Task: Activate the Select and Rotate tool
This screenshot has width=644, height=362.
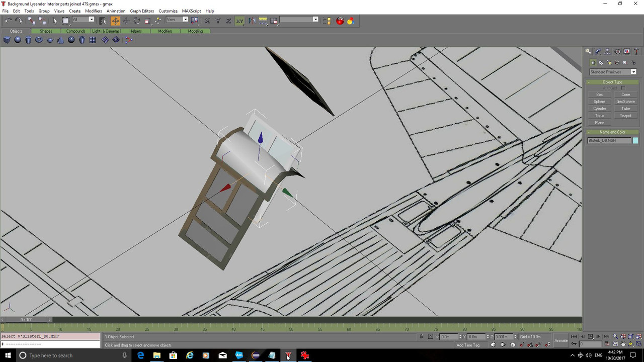Action: 137,21
